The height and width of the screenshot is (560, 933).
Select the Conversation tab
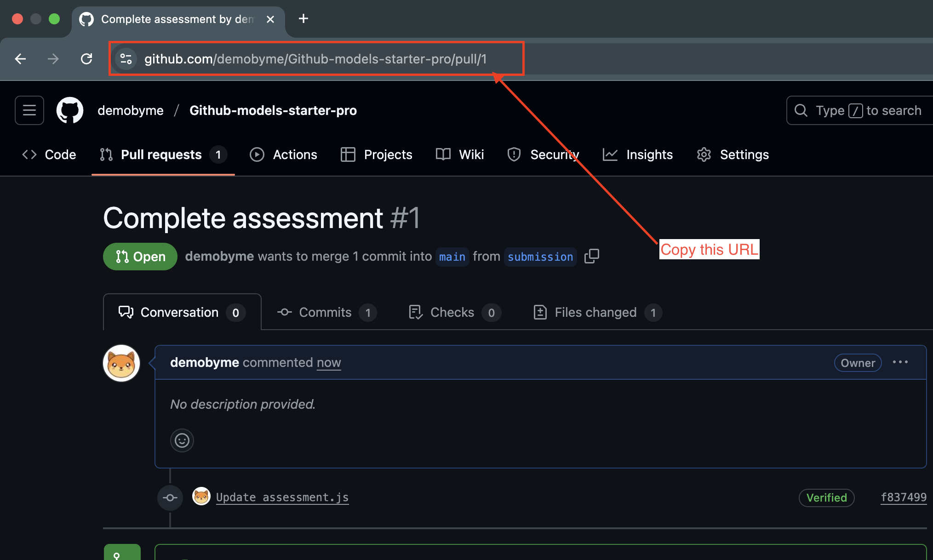182,312
